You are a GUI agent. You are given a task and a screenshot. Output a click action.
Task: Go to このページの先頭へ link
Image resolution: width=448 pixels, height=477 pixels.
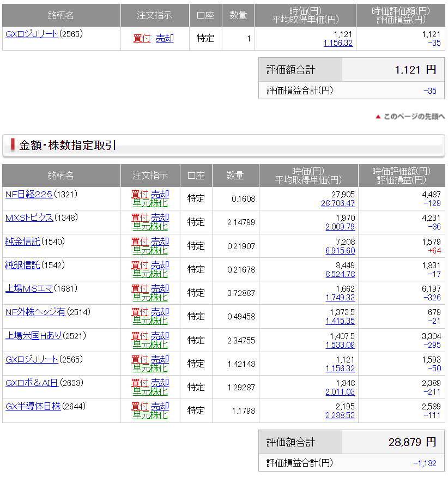coord(414,117)
